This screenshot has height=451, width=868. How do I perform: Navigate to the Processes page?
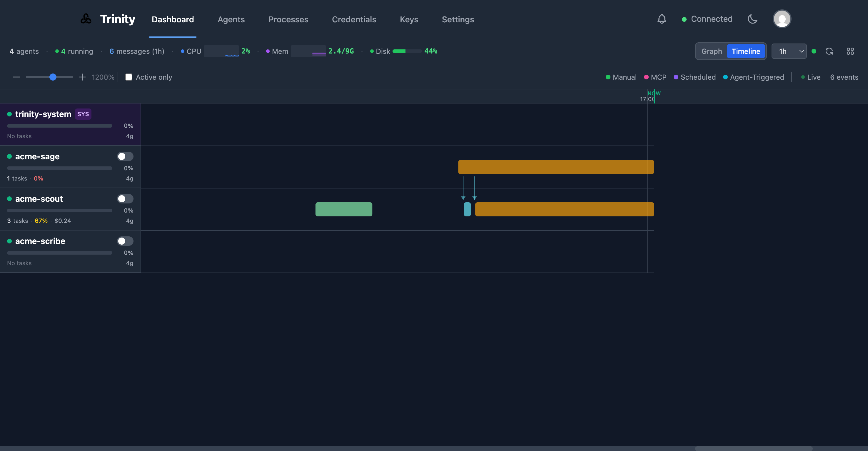point(288,19)
